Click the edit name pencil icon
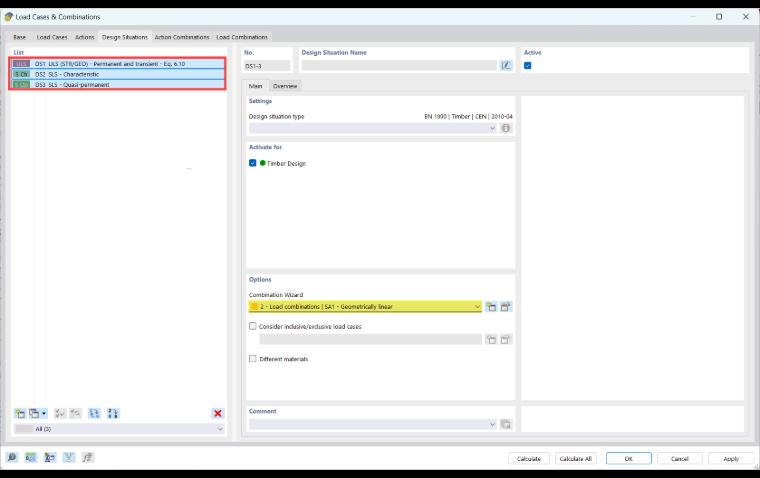Image resolution: width=760 pixels, height=478 pixels. point(506,65)
